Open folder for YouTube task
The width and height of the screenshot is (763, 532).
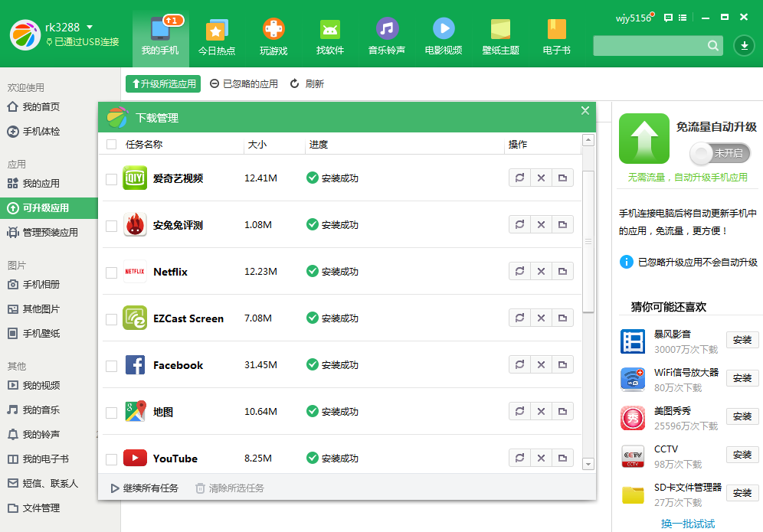pos(562,458)
